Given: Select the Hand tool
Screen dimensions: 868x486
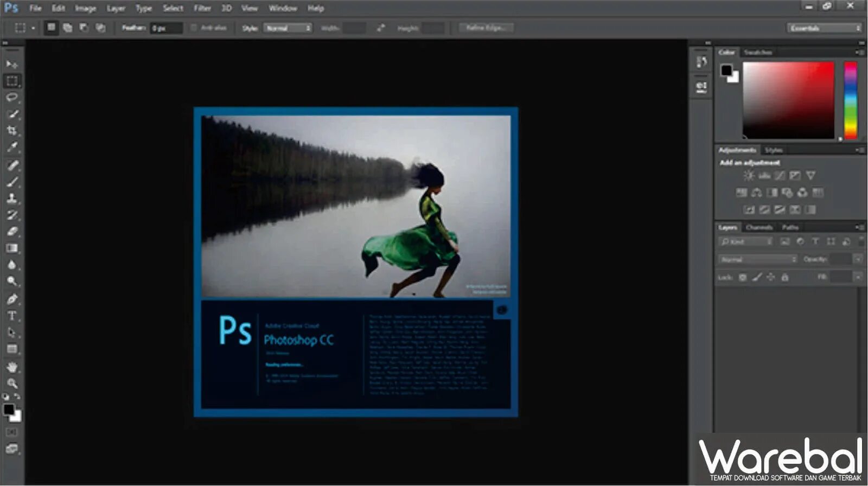Looking at the screenshot, I should pyautogui.click(x=12, y=367).
